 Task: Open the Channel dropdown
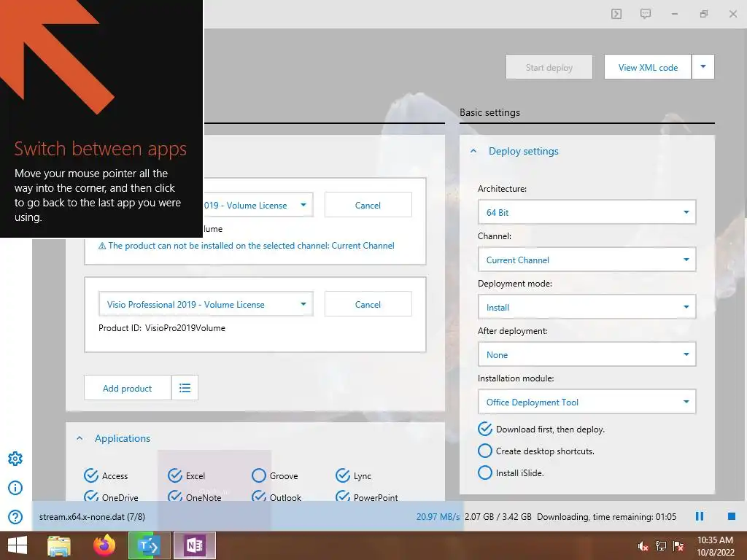click(x=587, y=260)
